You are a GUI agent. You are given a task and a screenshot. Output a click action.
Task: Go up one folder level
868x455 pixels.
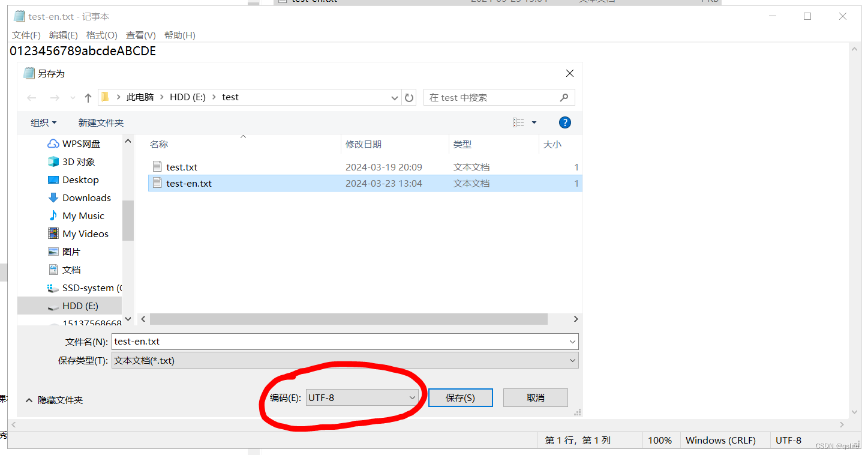[x=88, y=97]
